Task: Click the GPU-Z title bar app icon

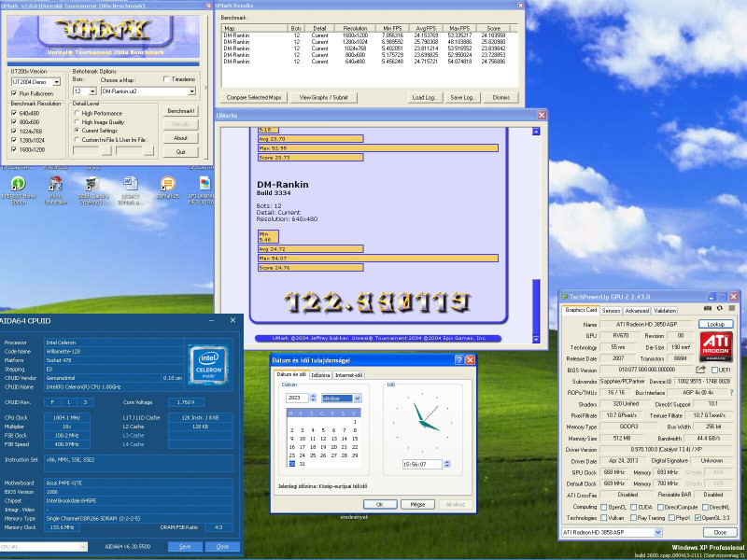Action: (x=564, y=297)
